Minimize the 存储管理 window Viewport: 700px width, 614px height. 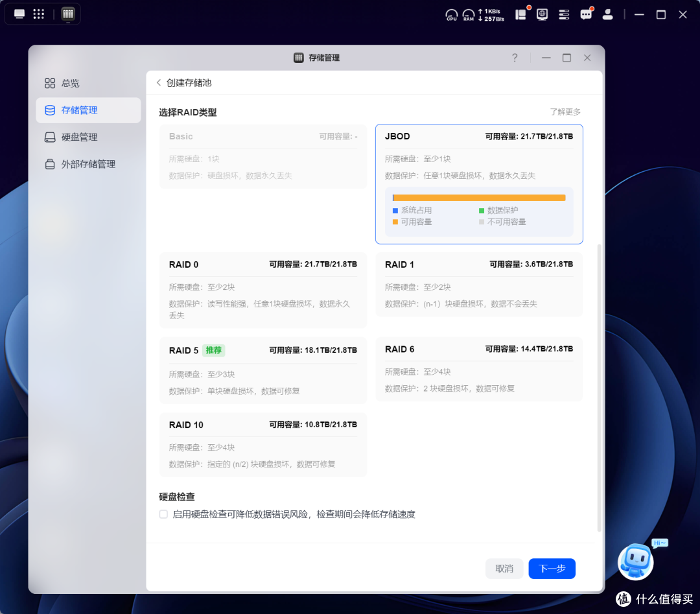click(546, 58)
